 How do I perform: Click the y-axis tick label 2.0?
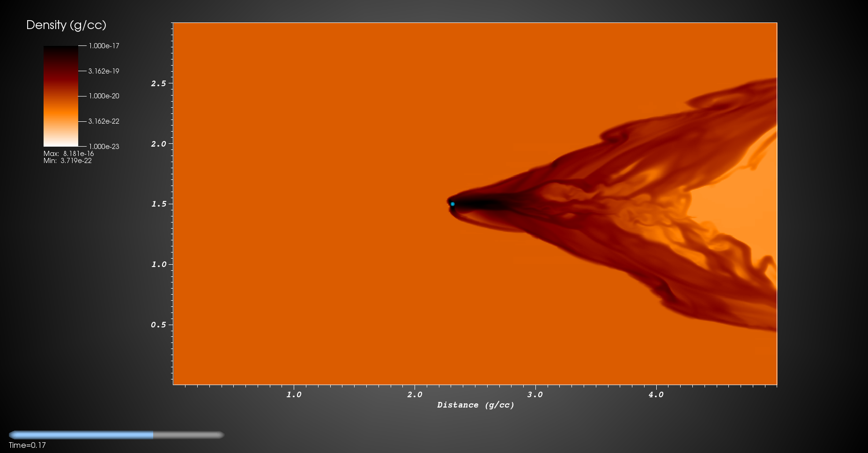158,144
